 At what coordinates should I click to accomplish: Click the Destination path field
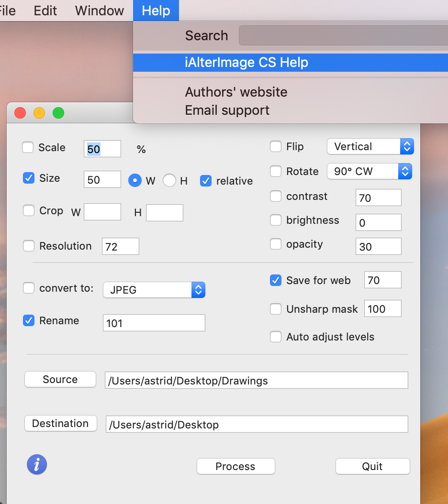click(x=257, y=424)
